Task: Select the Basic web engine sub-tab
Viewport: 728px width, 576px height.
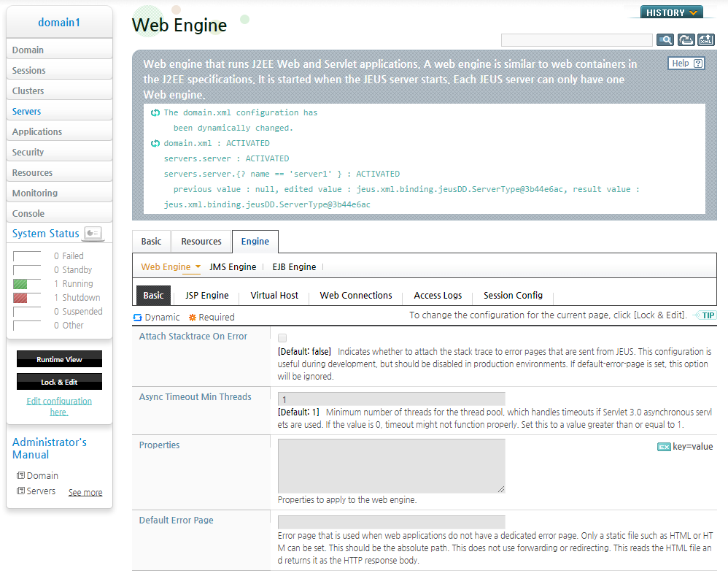Action: point(153,296)
